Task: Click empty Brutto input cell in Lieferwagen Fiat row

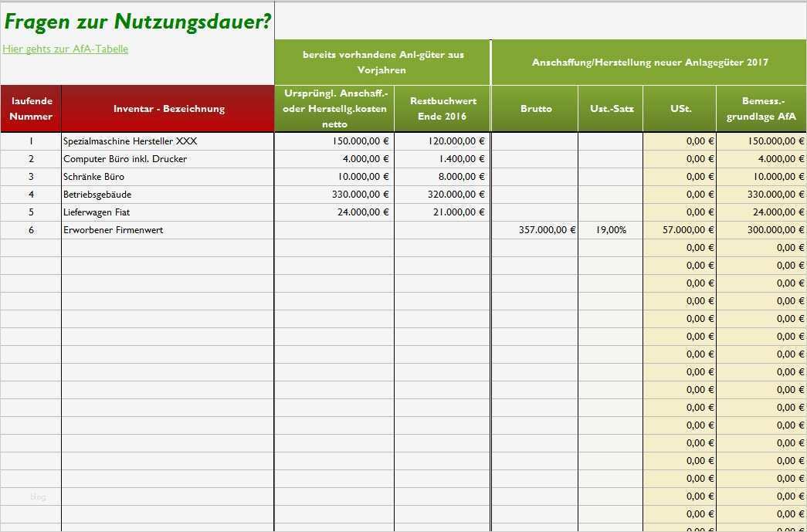Action: tap(535, 212)
